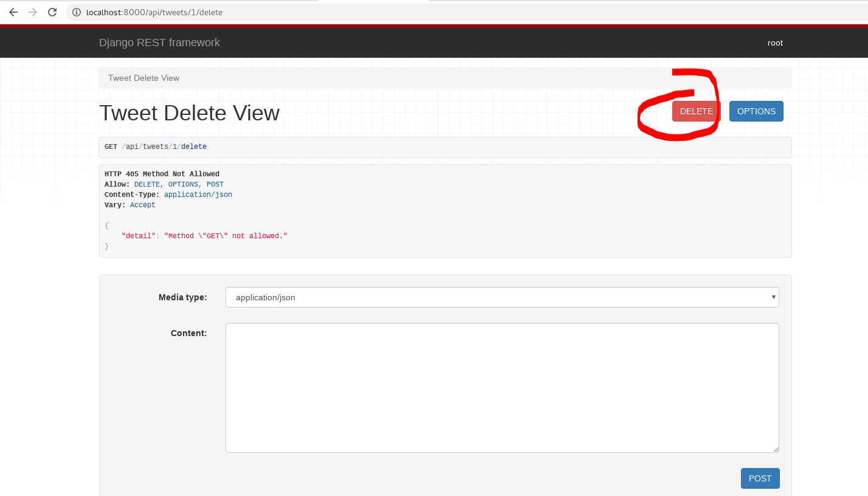Submit the form with the POST button
This screenshot has width=868, height=496.
point(760,478)
